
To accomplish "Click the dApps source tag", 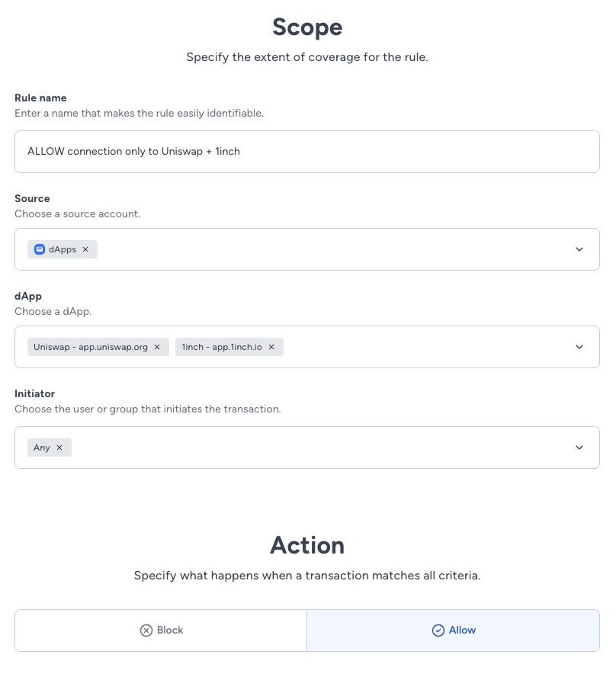I will click(x=63, y=249).
